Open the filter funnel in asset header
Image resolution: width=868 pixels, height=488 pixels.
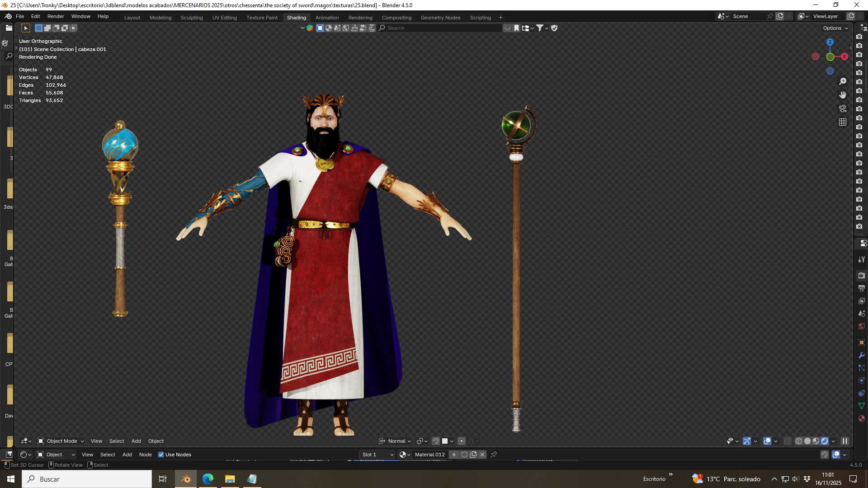pos(542,28)
